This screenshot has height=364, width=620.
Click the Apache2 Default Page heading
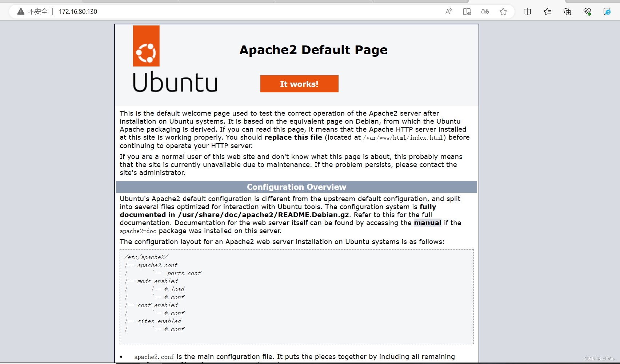(313, 50)
